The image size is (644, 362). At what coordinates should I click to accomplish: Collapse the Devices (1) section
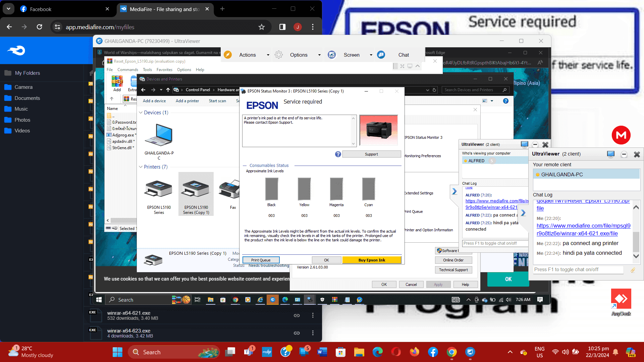(x=141, y=113)
